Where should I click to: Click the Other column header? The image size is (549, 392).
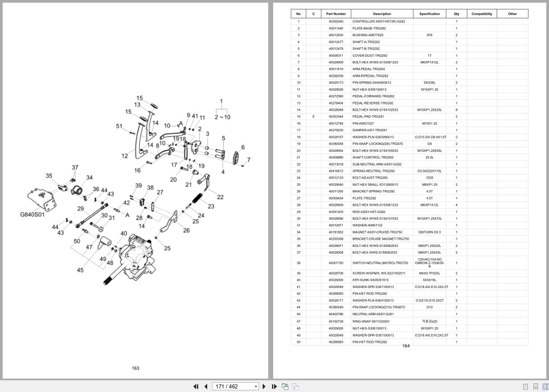512,14
